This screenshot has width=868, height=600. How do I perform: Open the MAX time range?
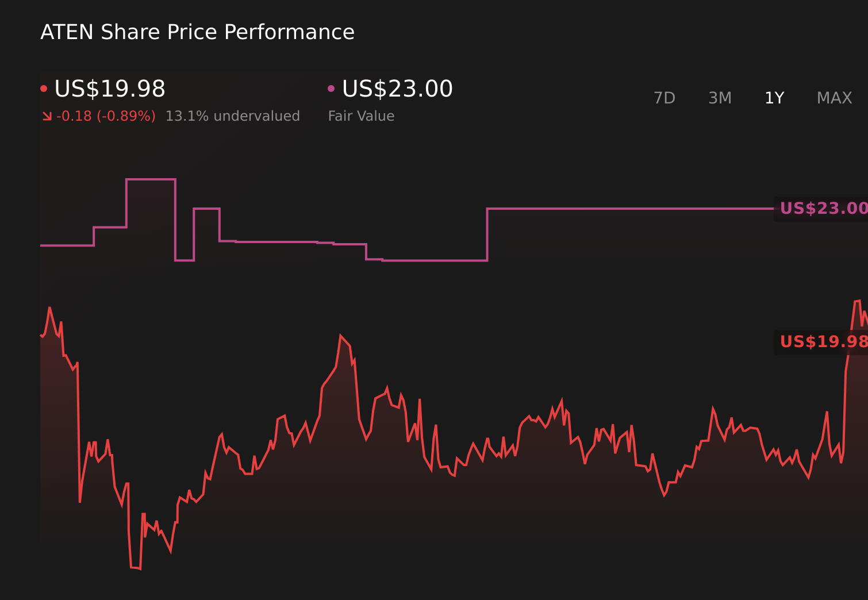(x=834, y=98)
